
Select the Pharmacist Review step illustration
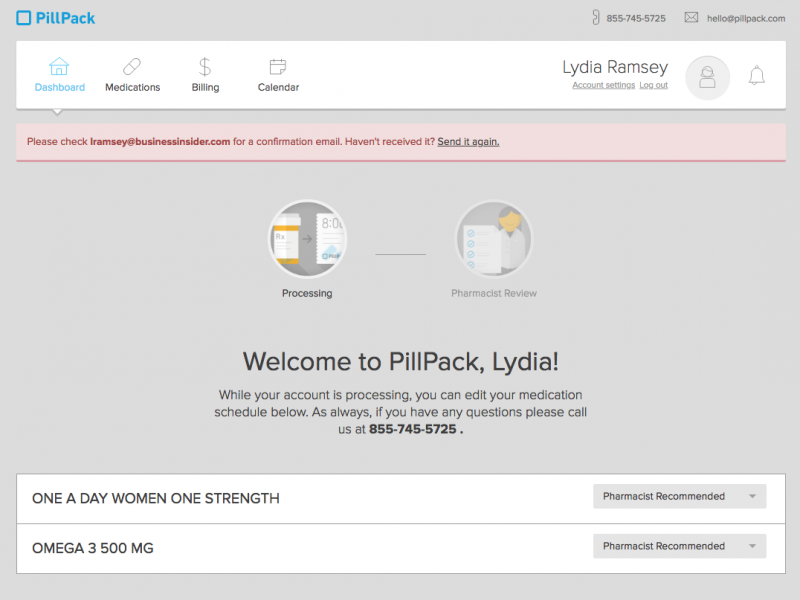pos(494,240)
